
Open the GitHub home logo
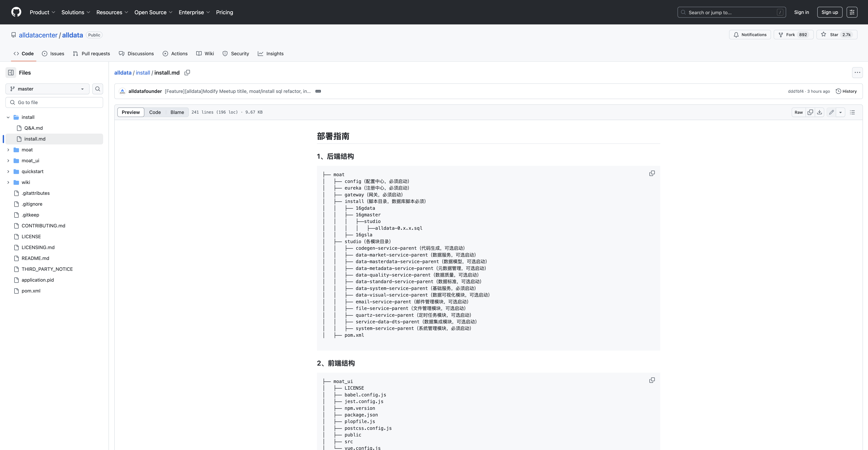point(16,12)
